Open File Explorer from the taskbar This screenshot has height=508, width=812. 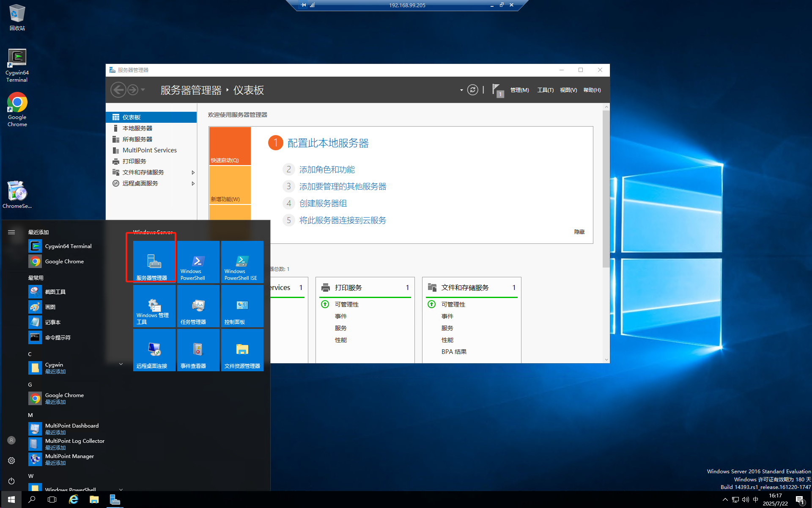coord(94,500)
